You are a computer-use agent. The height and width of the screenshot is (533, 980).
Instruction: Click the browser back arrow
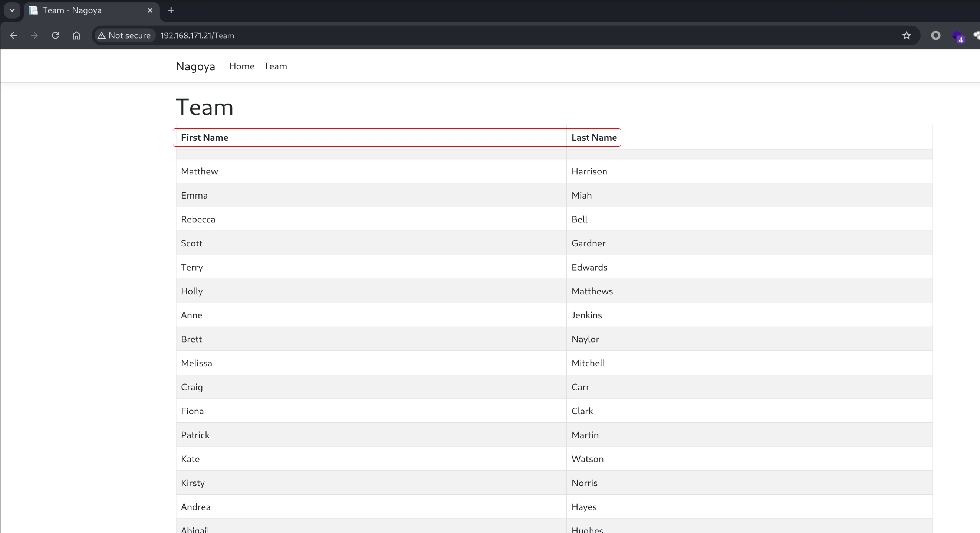click(14, 35)
